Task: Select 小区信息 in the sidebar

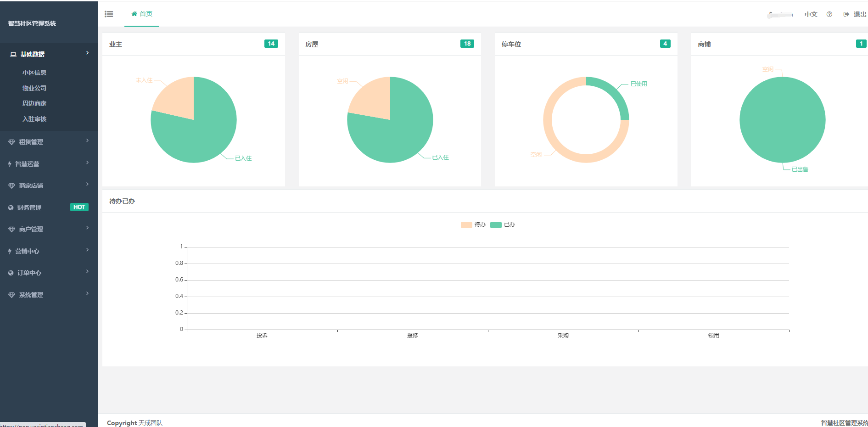Action: click(34, 73)
